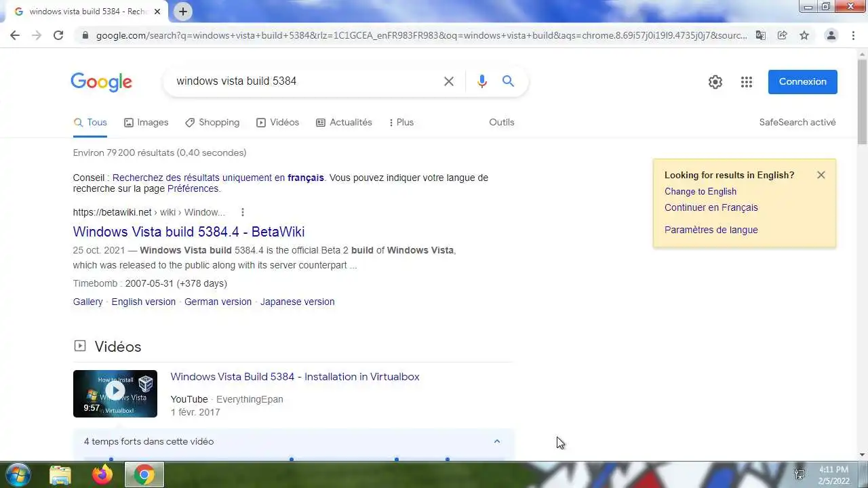This screenshot has width=868, height=488.
Task: Click Continuer en Français
Action: [x=711, y=207]
